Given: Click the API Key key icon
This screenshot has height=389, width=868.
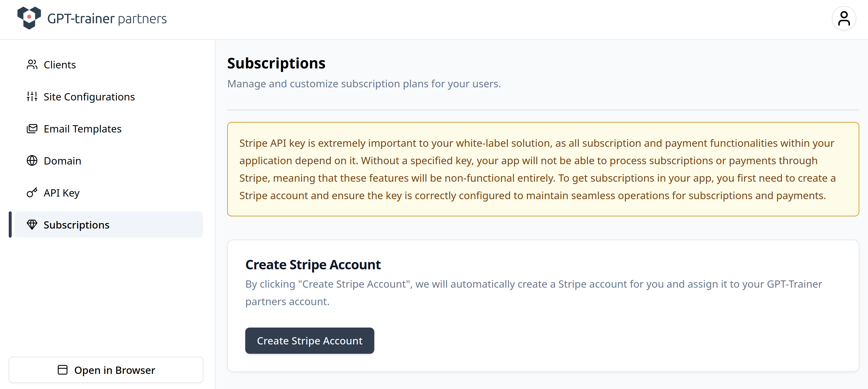Looking at the screenshot, I should pos(32,193).
